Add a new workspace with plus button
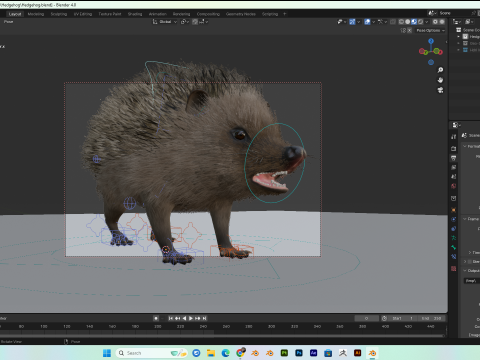The image size is (480, 360). tap(285, 14)
